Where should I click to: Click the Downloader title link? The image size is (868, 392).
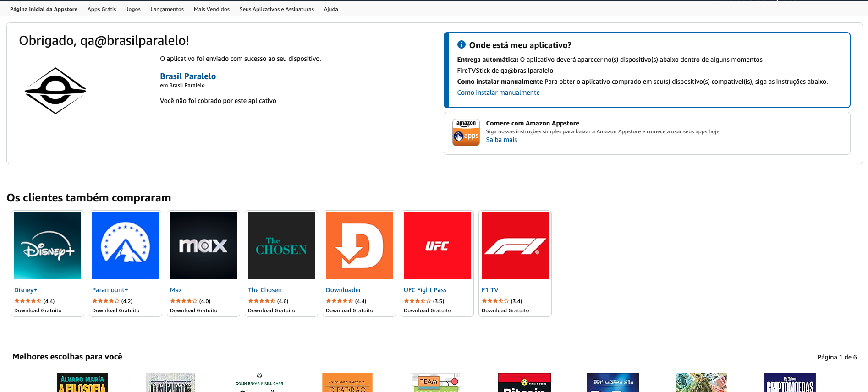tap(343, 290)
